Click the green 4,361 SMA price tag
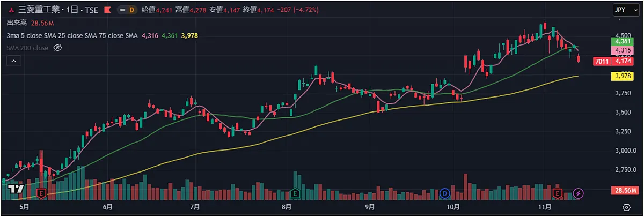This screenshot has height=217, width=644. [623, 41]
